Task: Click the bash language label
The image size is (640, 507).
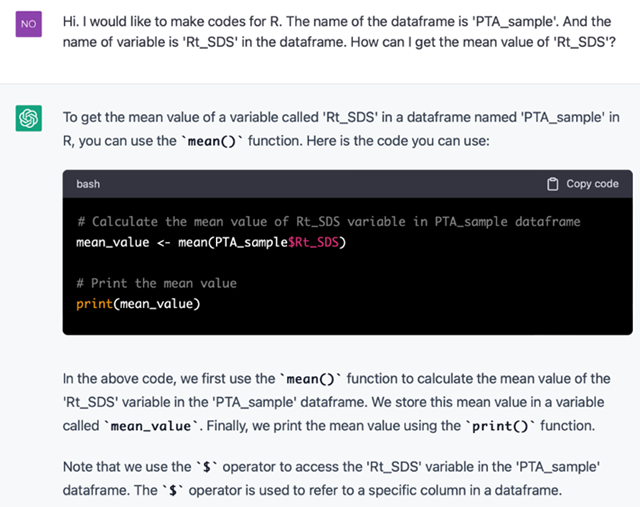Action: point(88,184)
